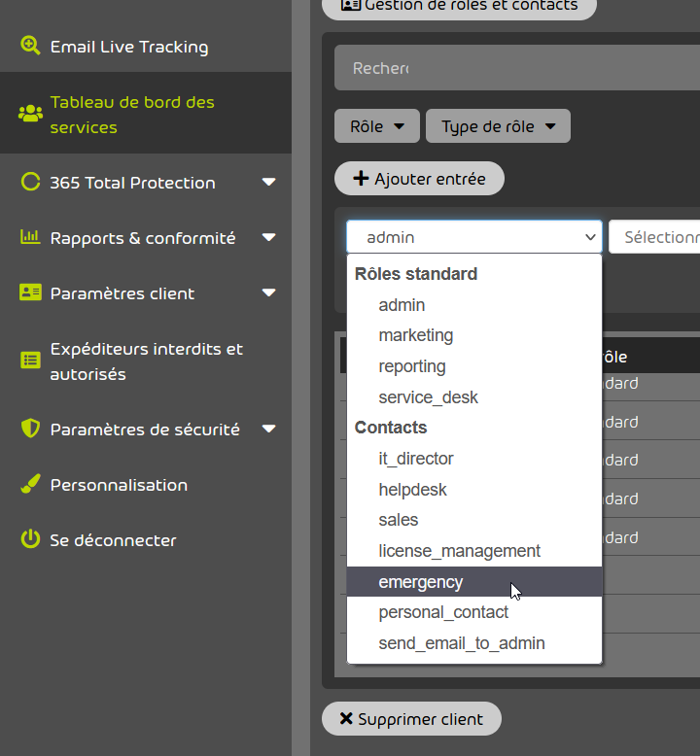
Task: Click the X icon on Supprimer client
Action: click(x=346, y=718)
